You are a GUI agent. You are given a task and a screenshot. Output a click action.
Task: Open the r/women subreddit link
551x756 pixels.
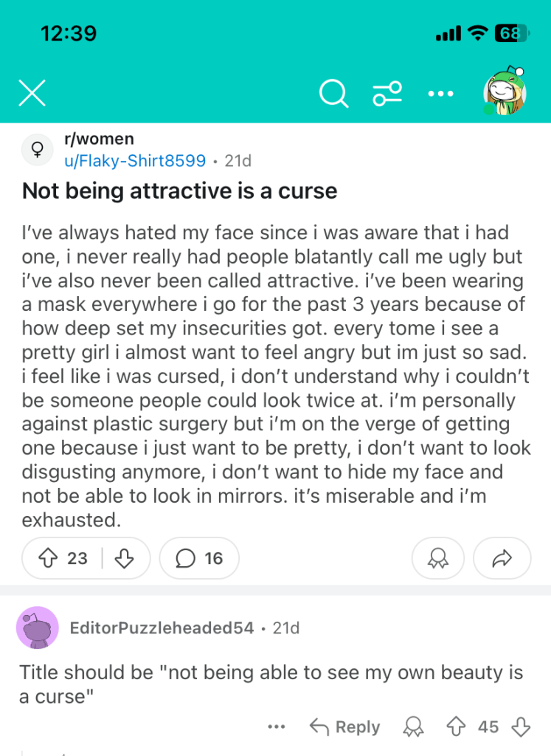(x=100, y=139)
